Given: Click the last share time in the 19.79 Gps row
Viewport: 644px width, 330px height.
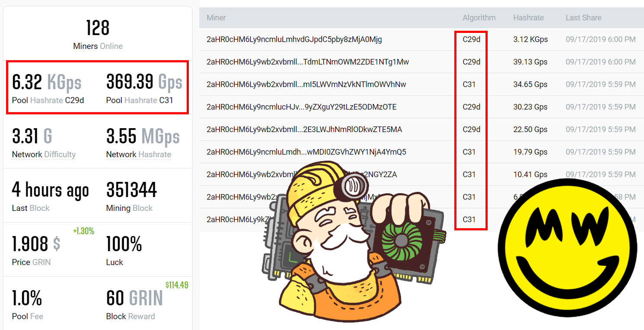Looking at the screenshot, I should click(601, 152).
